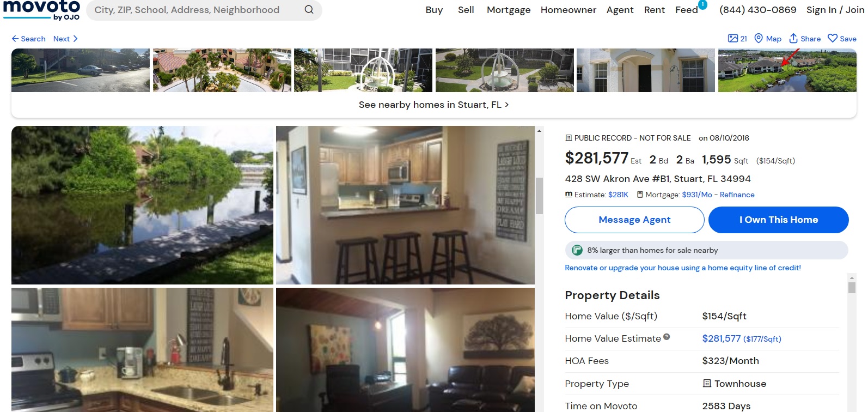Click the gallery scroll up arrow
The height and width of the screenshot is (412, 868).
tap(539, 131)
